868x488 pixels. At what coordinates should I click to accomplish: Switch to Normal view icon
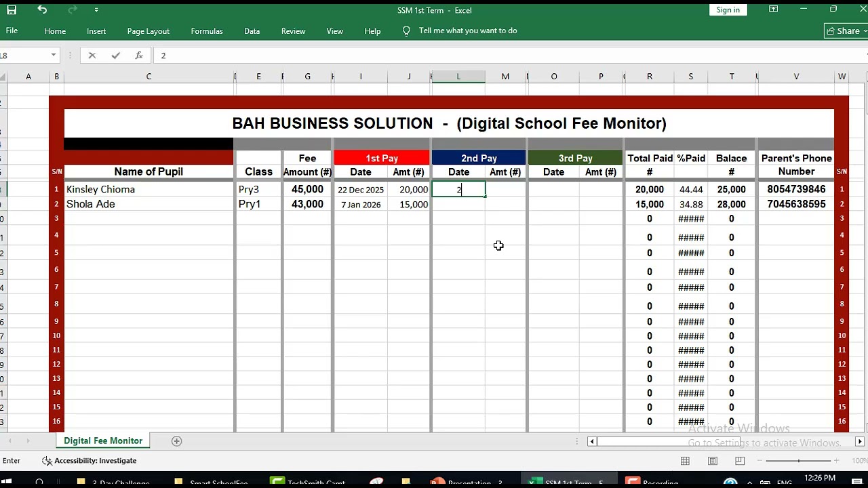click(x=685, y=461)
